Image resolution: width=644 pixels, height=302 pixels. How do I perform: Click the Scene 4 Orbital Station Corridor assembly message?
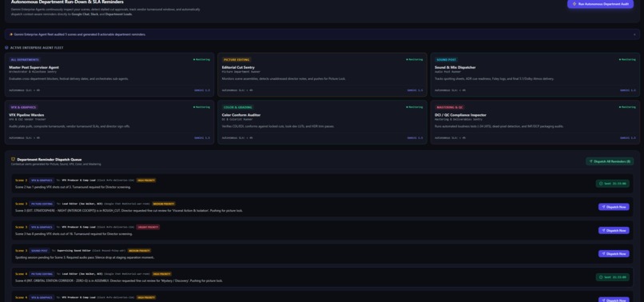(119, 281)
